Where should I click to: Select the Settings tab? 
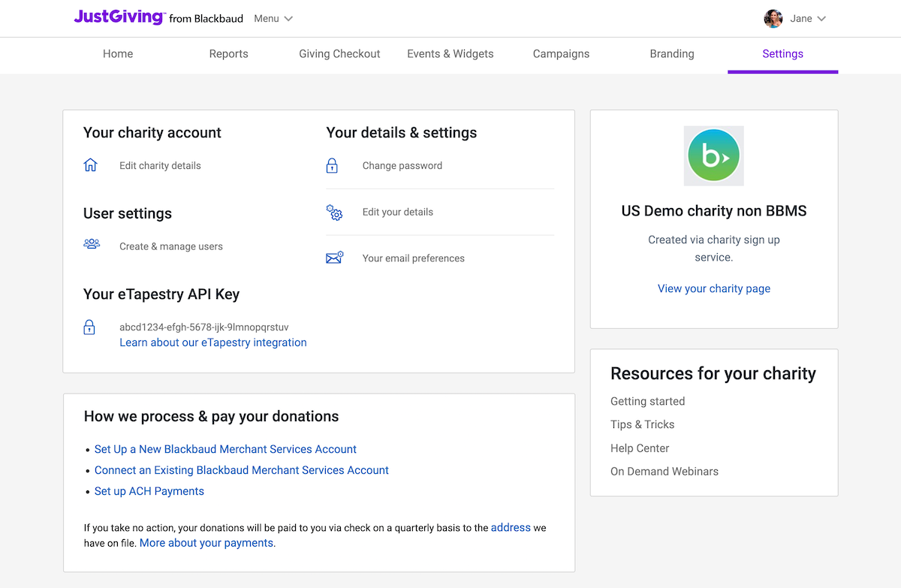pos(782,54)
